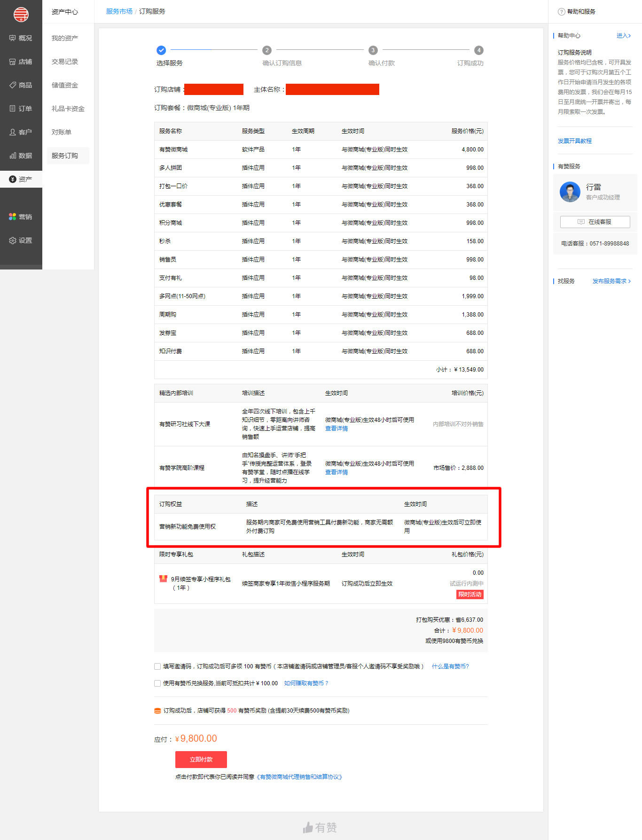Open 什么是有赞币? link
The height and width of the screenshot is (840, 642).
coord(450,666)
